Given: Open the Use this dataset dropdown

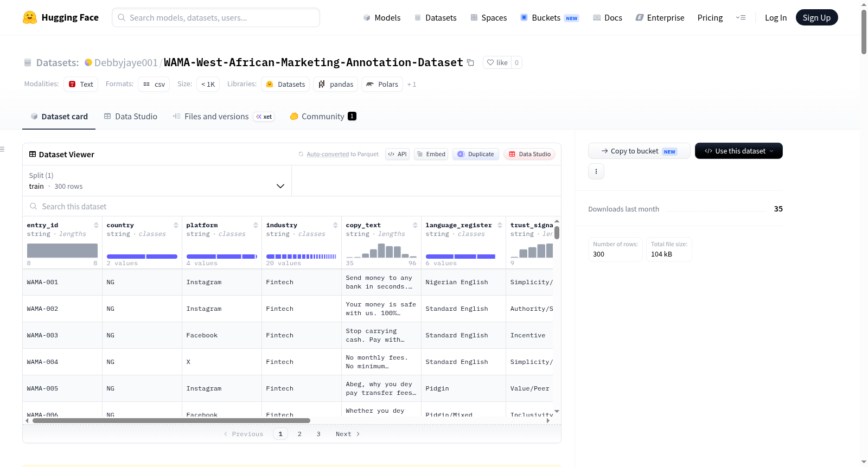Looking at the screenshot, I should coord(739,151).
